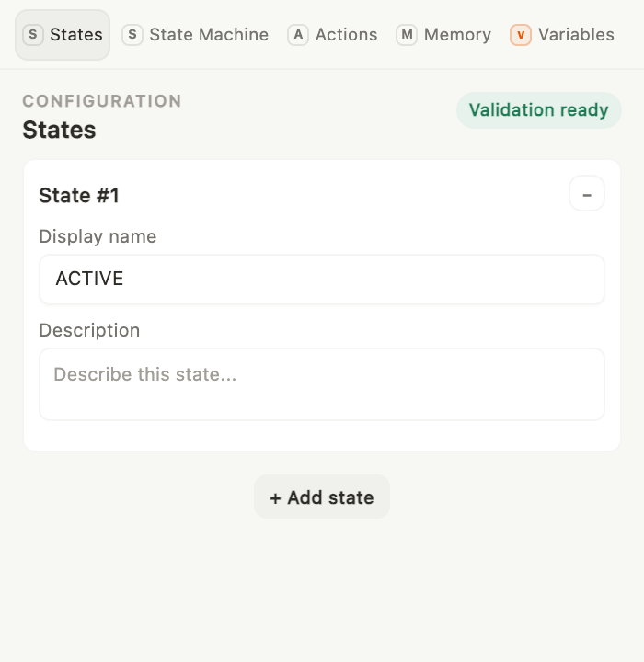Image resolution: width=644 pixels, height=662 pixels.
Task: Click the M icon beside Memory
Action: [407, 35]
